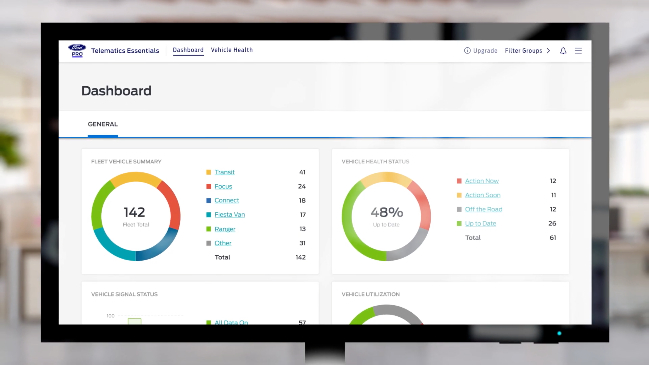
Task: Click the 48% up to date donut center
Action: point(387,212)
